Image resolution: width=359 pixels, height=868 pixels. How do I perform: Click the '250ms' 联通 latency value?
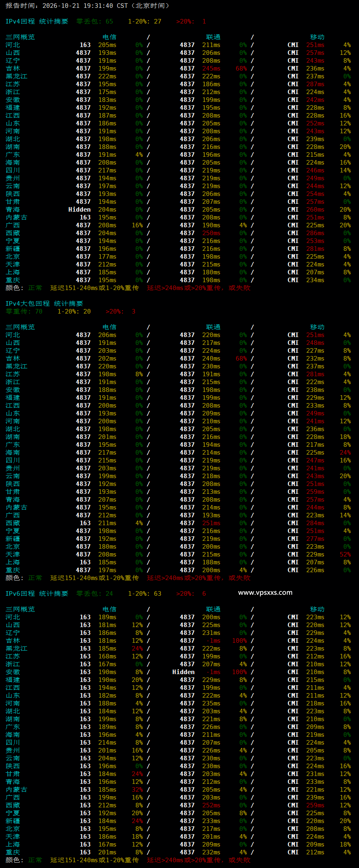[x=211, y=233]
